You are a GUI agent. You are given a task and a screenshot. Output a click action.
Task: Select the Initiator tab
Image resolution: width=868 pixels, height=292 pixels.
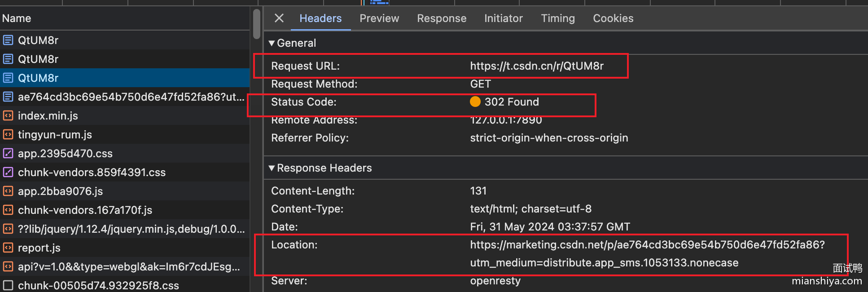503,18
